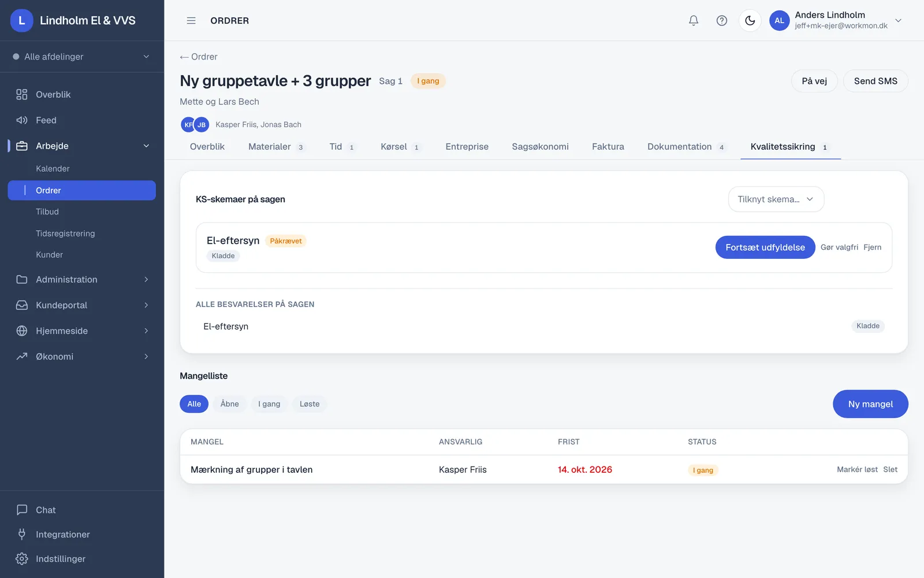
Task: Expand the Økonomi chevron
Action: (x=146, y=357)
